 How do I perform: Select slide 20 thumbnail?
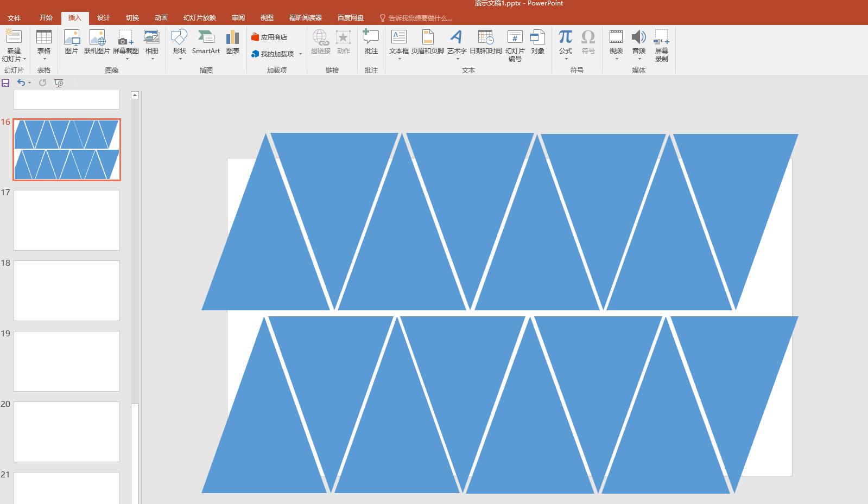(67, 432)
